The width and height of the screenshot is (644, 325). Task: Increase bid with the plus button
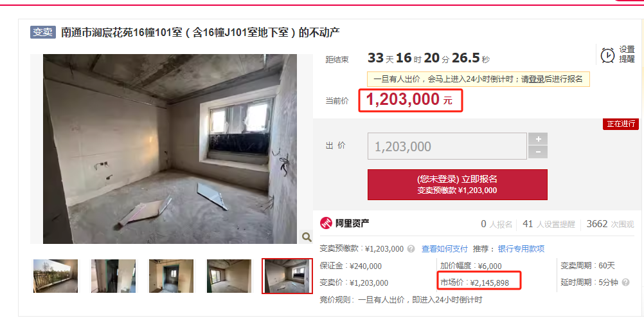(x=538, y=139)
